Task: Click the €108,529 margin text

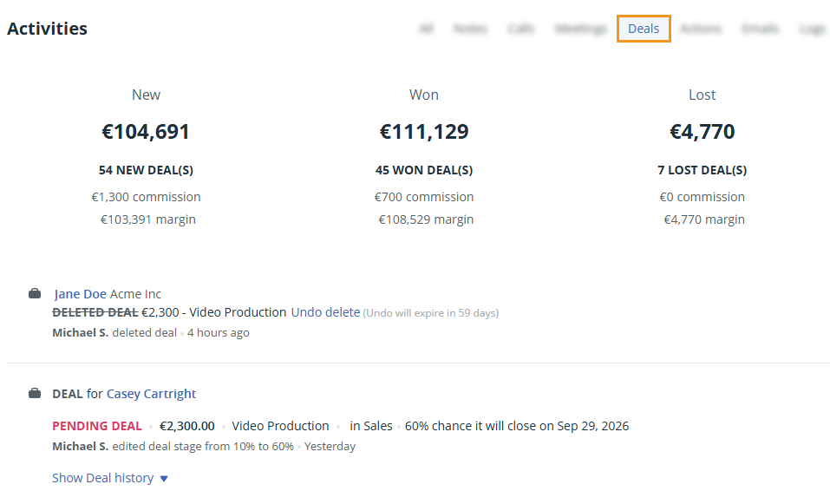Action: click(x=426, y=219)
